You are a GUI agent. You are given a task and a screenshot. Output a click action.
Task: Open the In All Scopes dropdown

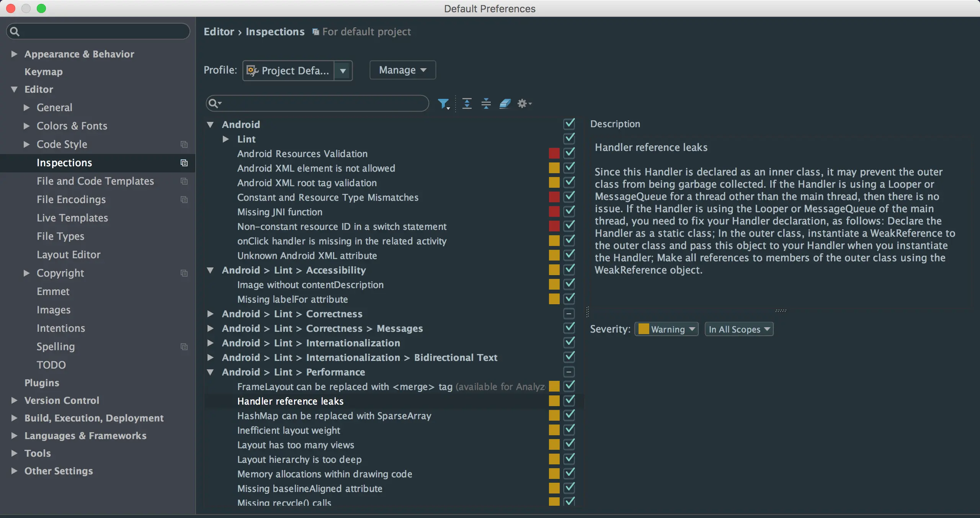pos(739,329)
